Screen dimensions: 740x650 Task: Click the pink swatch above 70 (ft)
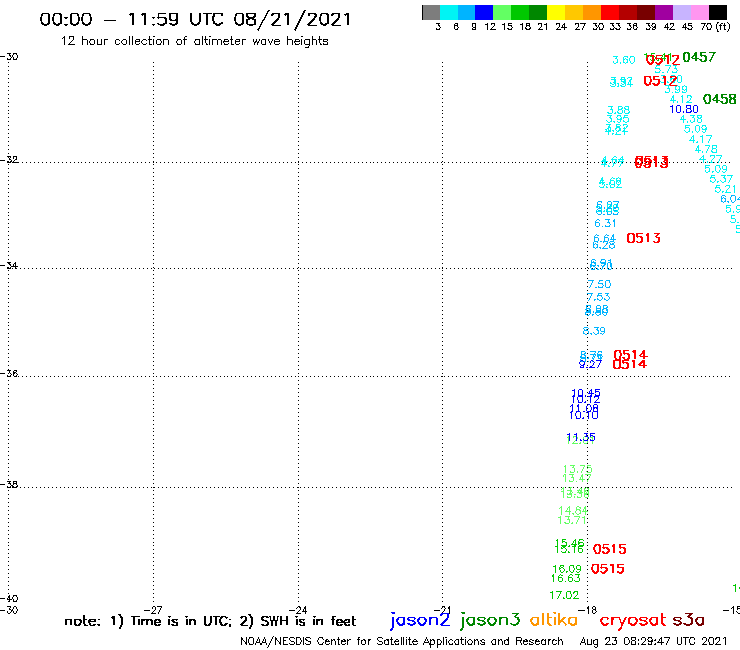tap(699, 12)
